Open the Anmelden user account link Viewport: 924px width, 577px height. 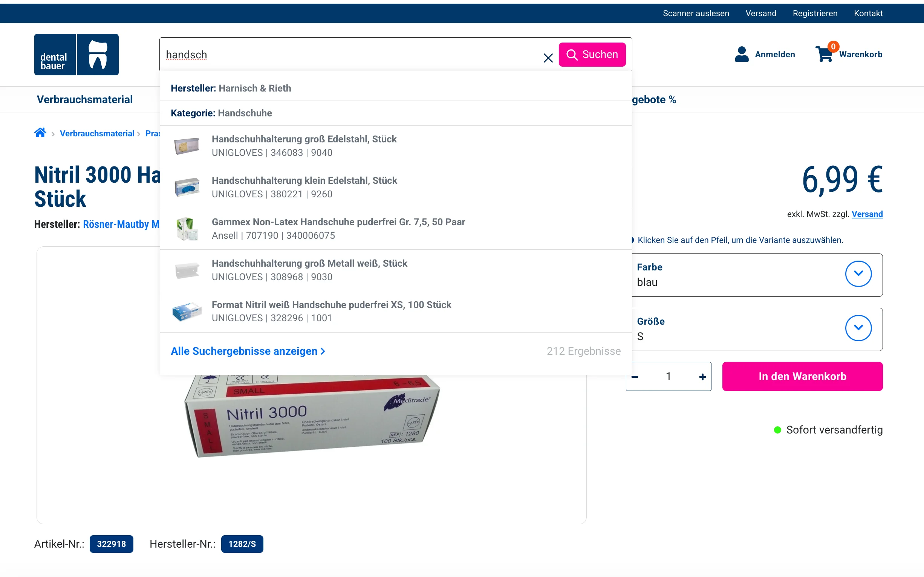coord(765,55)
